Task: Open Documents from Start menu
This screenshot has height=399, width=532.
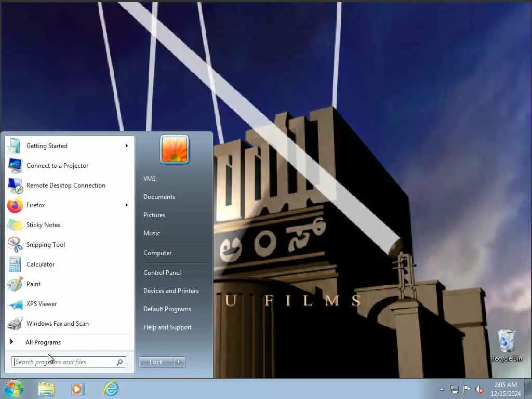Action: 159,197
